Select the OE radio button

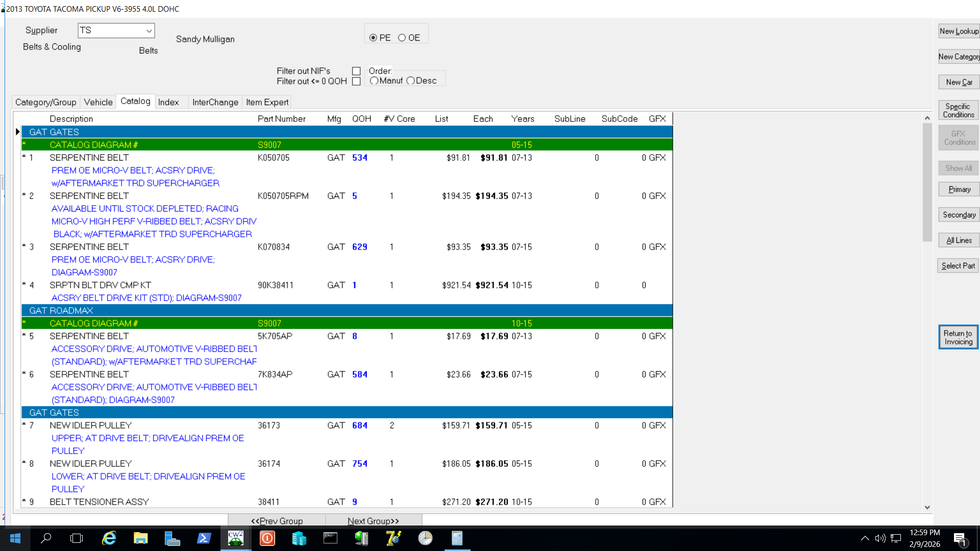coord(402,38)
